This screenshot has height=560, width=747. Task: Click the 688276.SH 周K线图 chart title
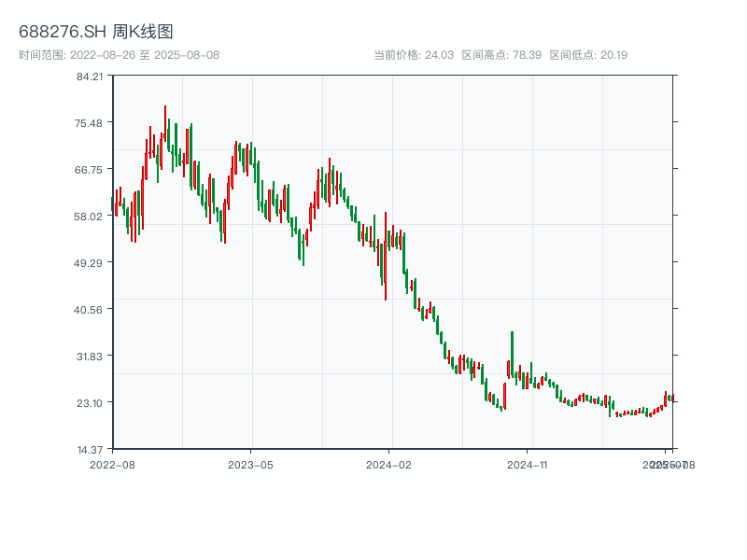pyautogui.click(x=96, y=33)
